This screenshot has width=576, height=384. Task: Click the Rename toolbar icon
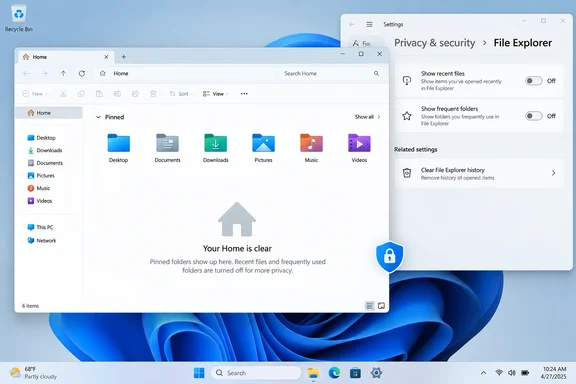[117, 94]
